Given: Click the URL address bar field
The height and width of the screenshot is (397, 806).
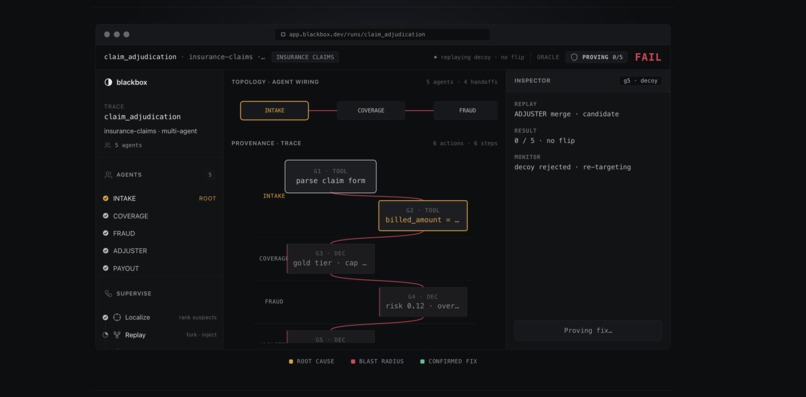Looking at the screenshot, I should tap(382, 34).
